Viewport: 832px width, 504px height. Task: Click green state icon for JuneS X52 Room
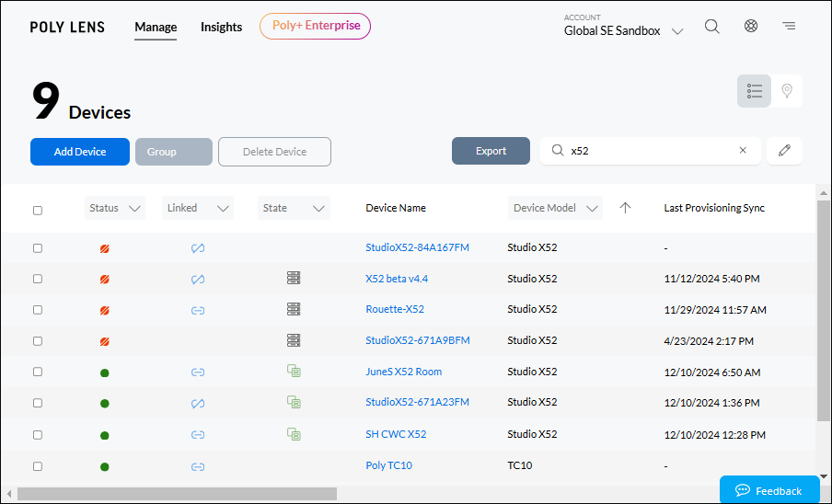coord(294,371)
